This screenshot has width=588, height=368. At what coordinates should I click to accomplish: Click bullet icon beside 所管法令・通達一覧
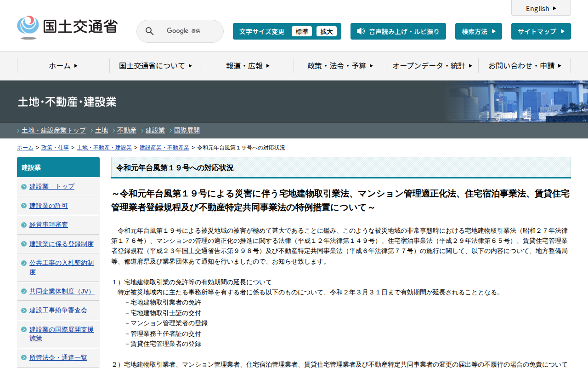pos(24,358)
